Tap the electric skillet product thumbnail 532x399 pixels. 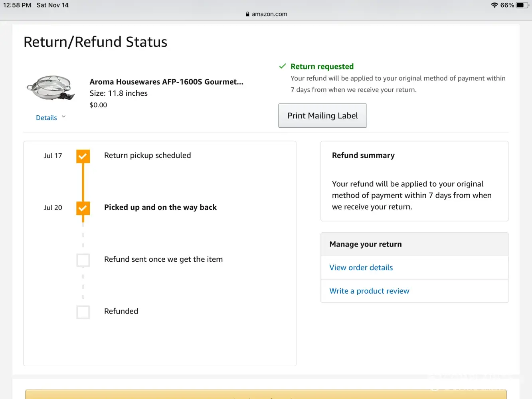[51, 87]
